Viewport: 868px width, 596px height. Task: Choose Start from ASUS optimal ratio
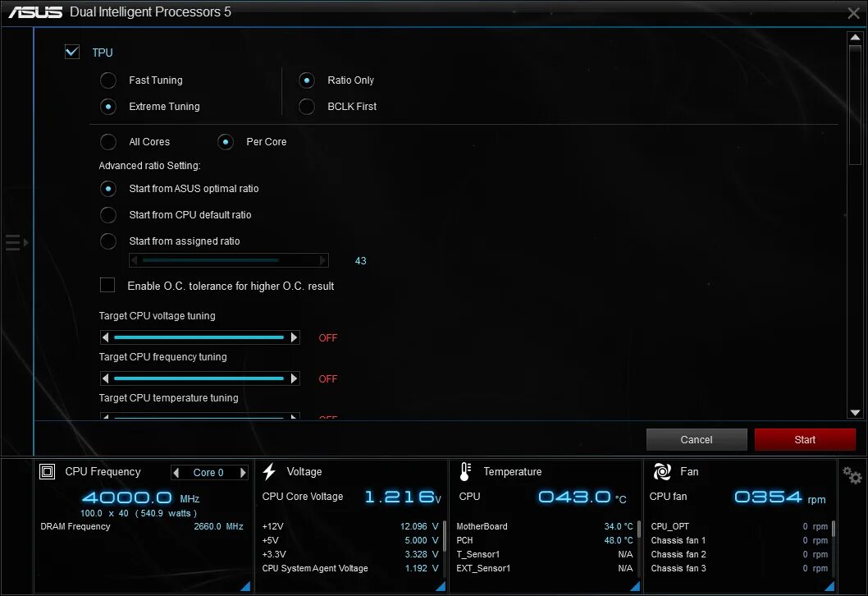point(108,189)
